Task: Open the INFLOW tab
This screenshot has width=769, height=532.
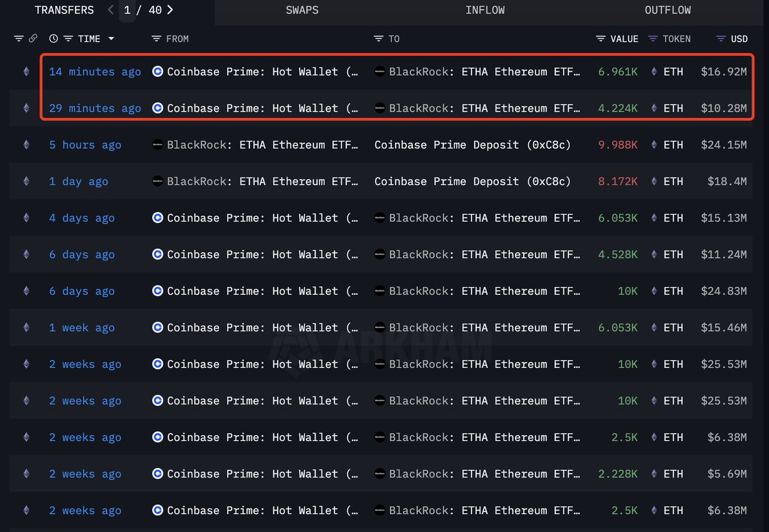Action: tap(485, 10)
